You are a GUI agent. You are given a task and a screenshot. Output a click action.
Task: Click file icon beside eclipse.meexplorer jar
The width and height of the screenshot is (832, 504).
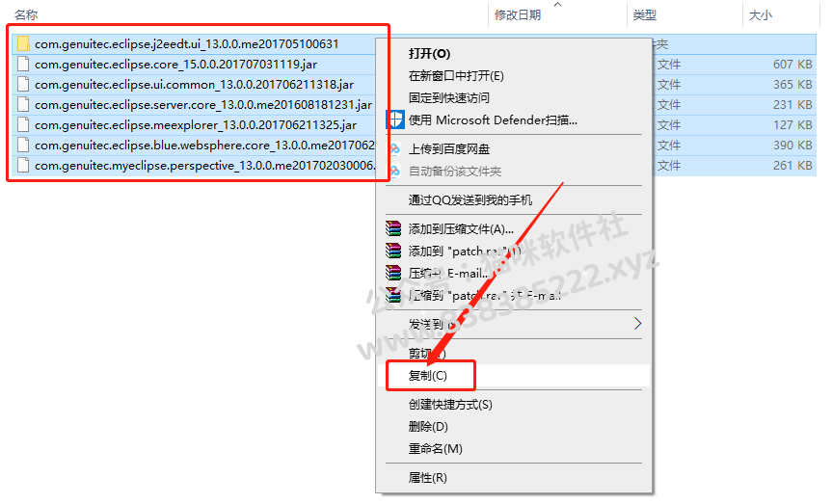[x=23, y=124]
